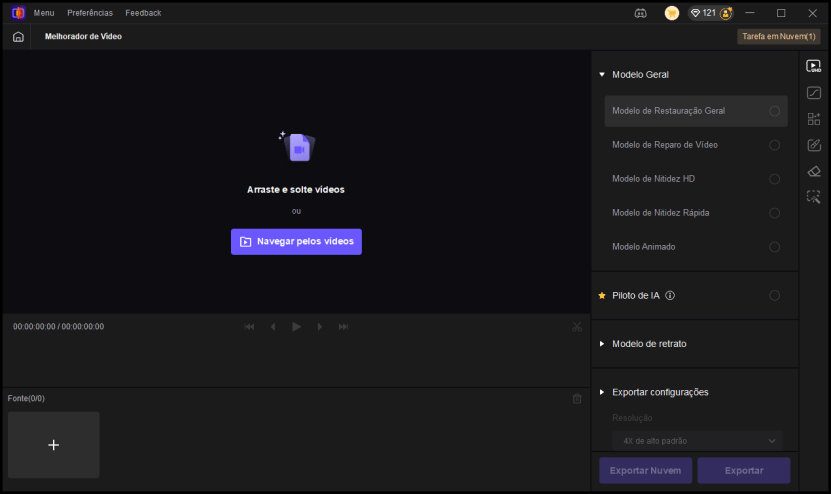Select Modelo de Reparo de Vídeo radio
This screenshot has width=831, height=494.
(774, 145)
